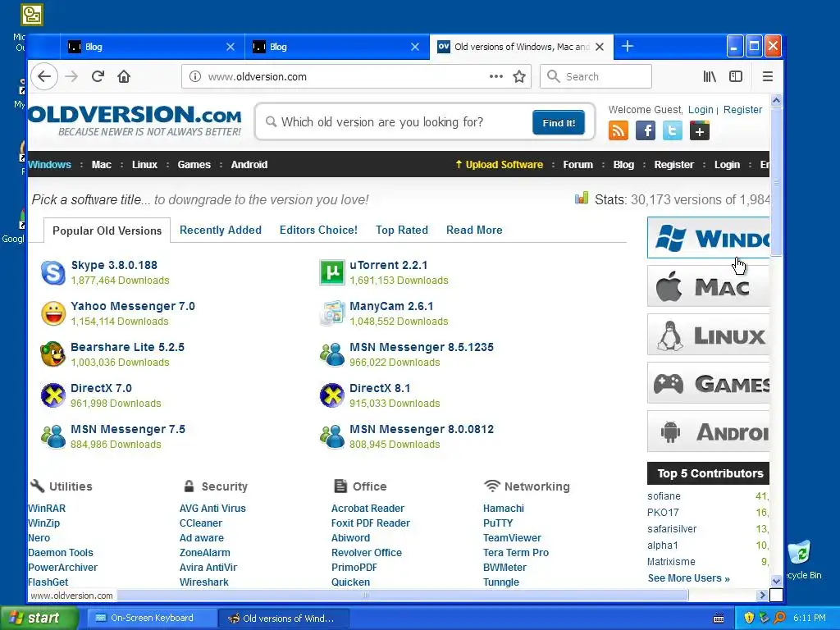Click the MSN Messenger 7.5 icon
This screenshot has width=840, height=630.
tap(53, 436)
